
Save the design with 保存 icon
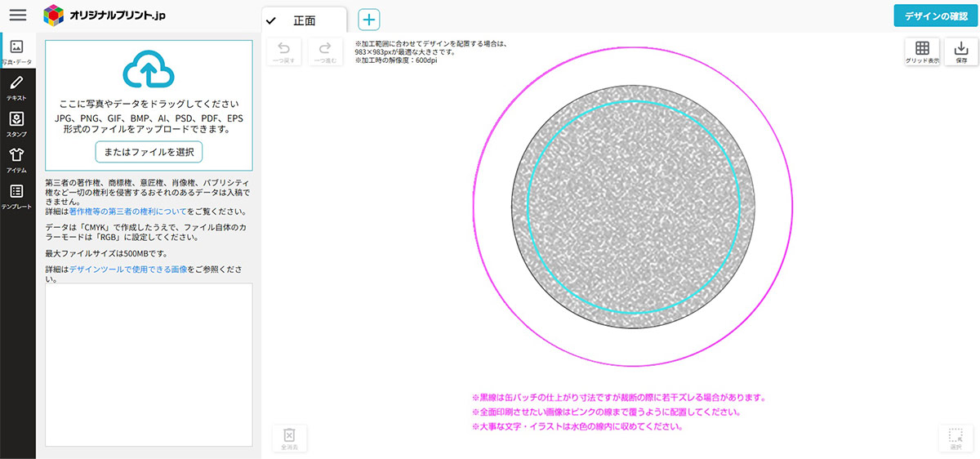pos(961,52)
